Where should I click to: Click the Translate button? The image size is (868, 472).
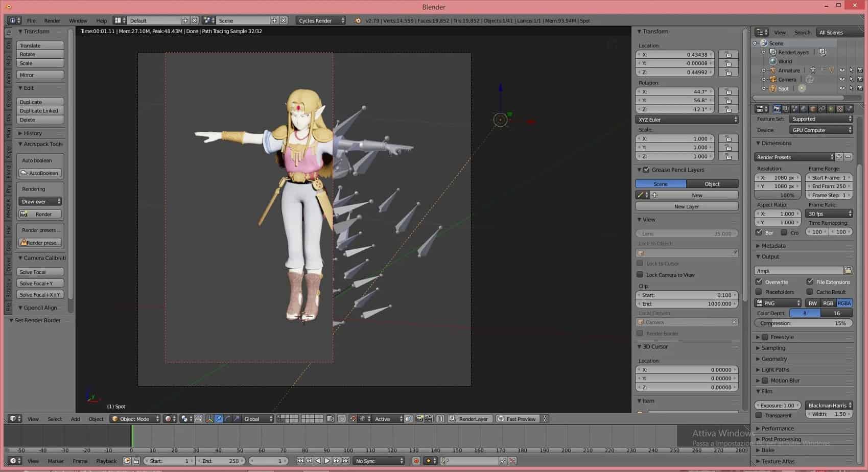tap(40, 45)
